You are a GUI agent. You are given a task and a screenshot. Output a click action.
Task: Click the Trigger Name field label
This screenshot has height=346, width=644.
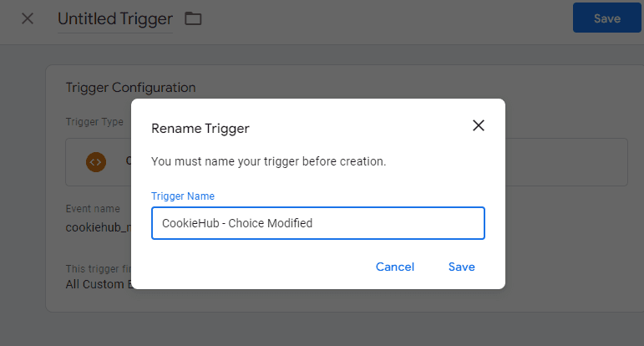pyautogui.click(x=182, y=196)
